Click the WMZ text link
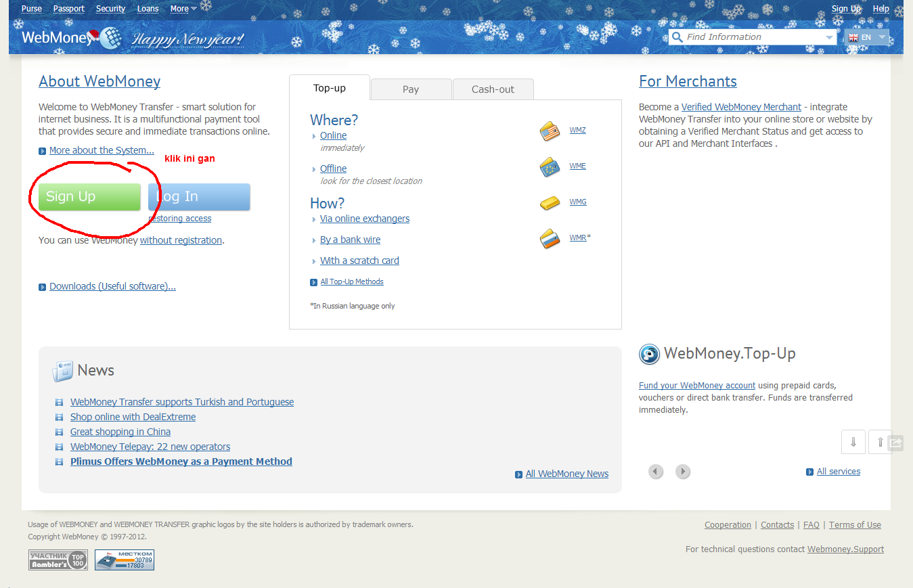 coord(577,130)
